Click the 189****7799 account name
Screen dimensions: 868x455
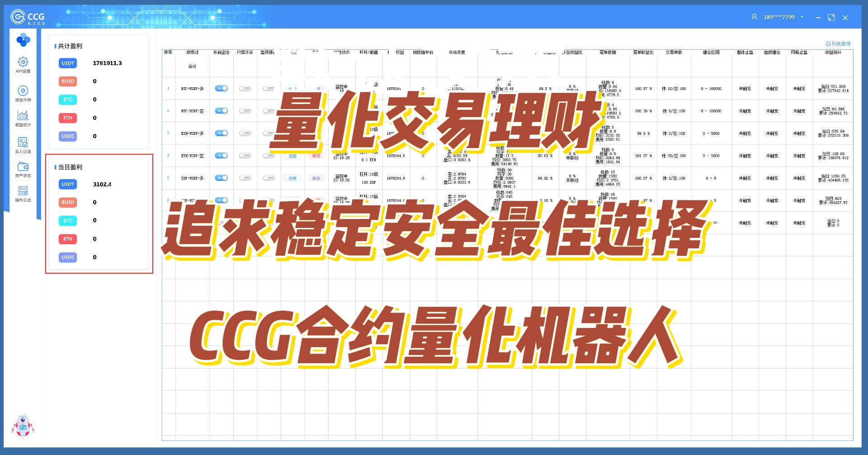coord(779,17)
